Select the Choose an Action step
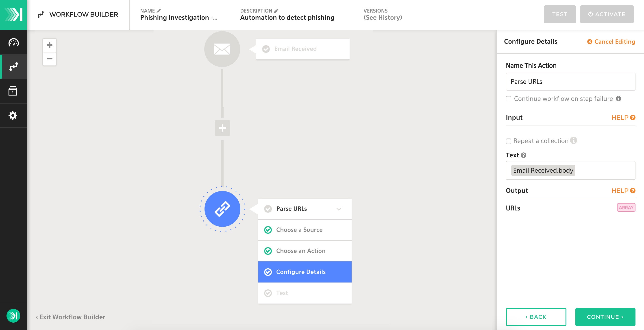The width and height of the screenshot is (644, 330). tap(300, 251)
